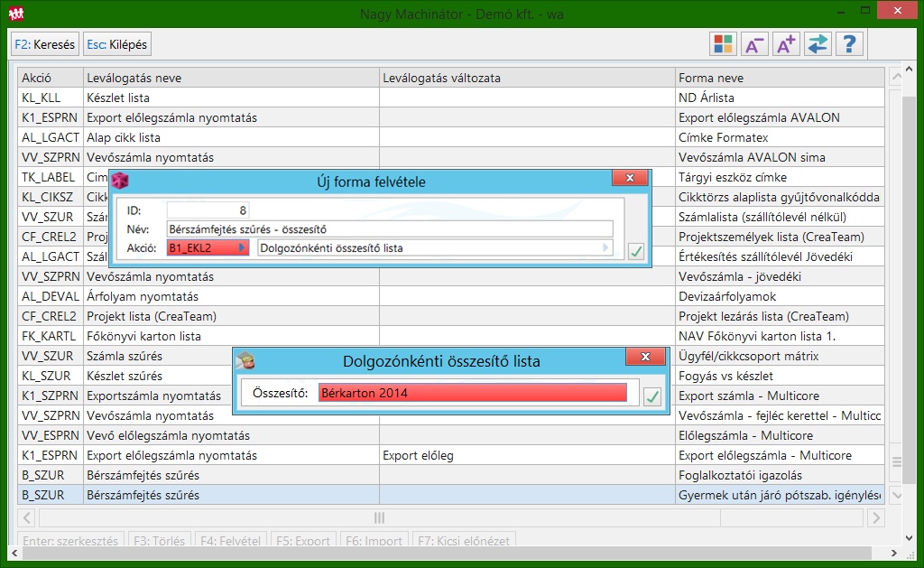Click the Esc: Kilépés button
Screen dimensions: 924x568
point(117,44)
